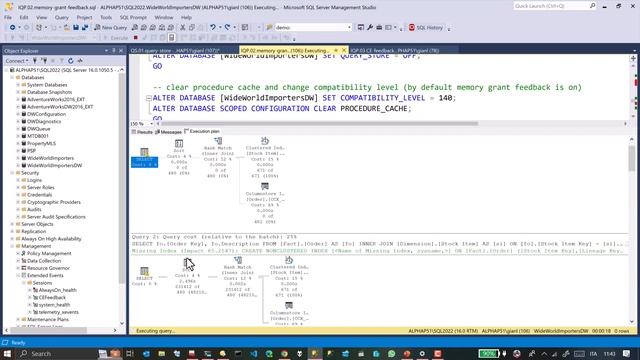This screenshot has height=360, width=640.
Task: Collapse the Extended Events node
Action: pos(18,276)
